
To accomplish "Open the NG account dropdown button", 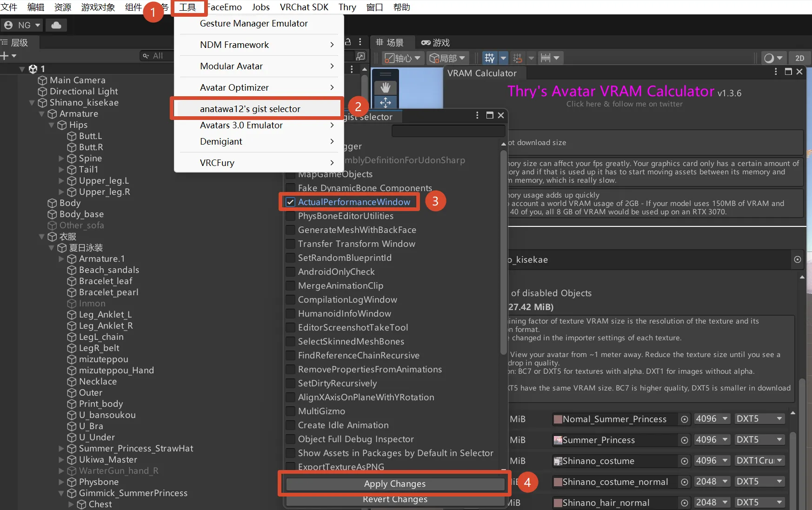I will coord(22,25).
